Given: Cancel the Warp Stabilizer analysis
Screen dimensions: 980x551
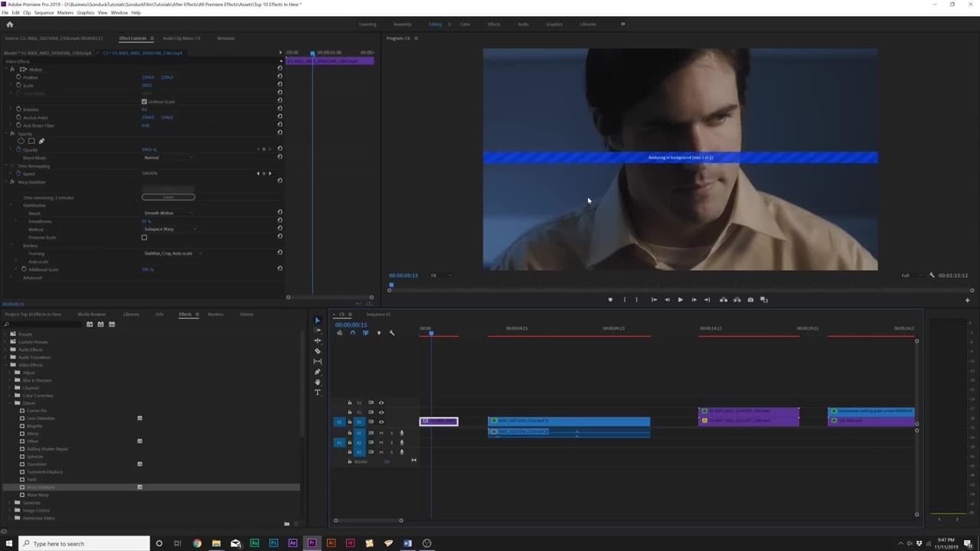Looking at the screenshot, I should (x=168, y=197).
